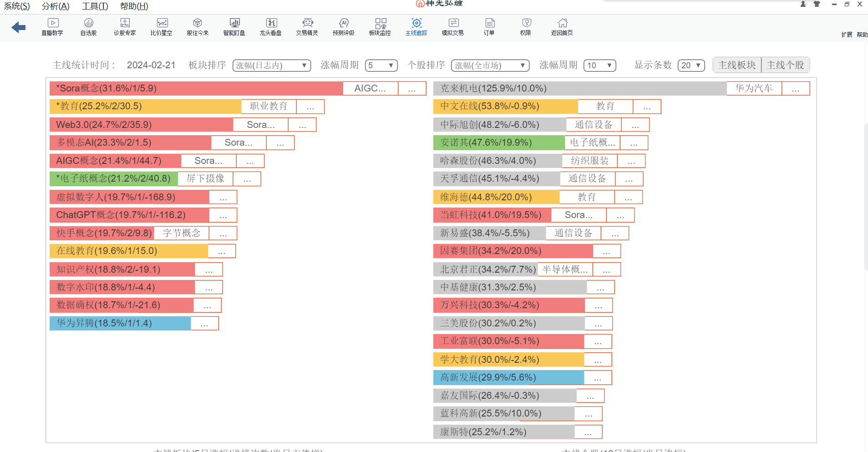868x452 pixels.
Task: Click the 扩展 link at top right
Action: pyautogui.click(x=847, y=35)
